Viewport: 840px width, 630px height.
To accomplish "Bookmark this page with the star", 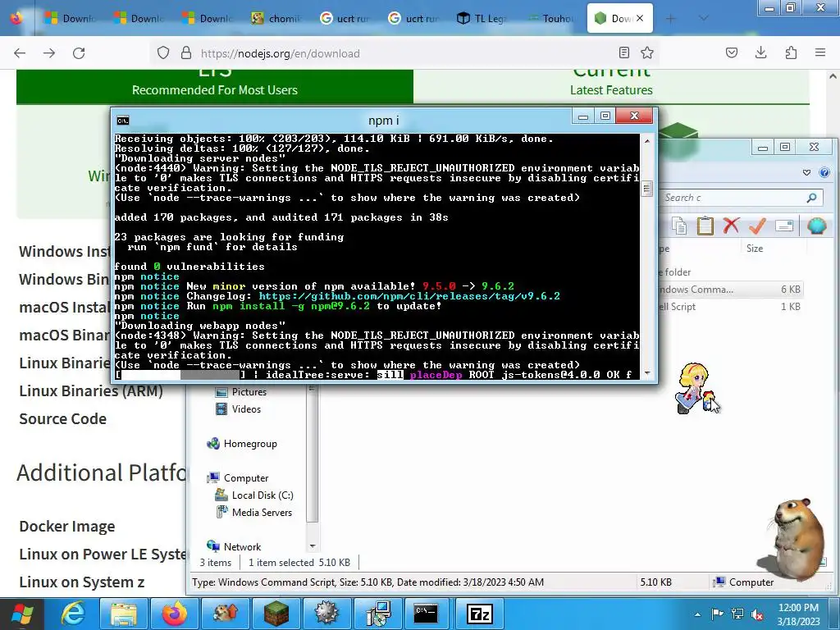I will click(647, 52).
